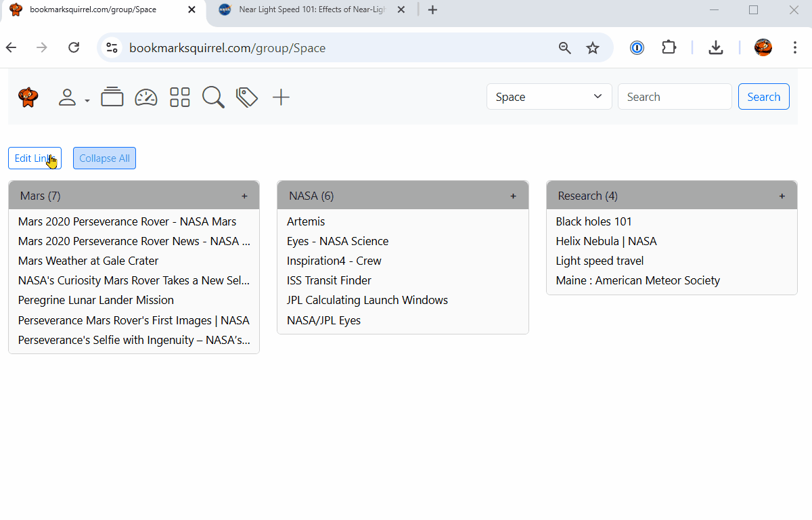This screenshot has width=812, height=520.
Task: Open the Chrome three-dot menu
Action: tap(795, 47)
